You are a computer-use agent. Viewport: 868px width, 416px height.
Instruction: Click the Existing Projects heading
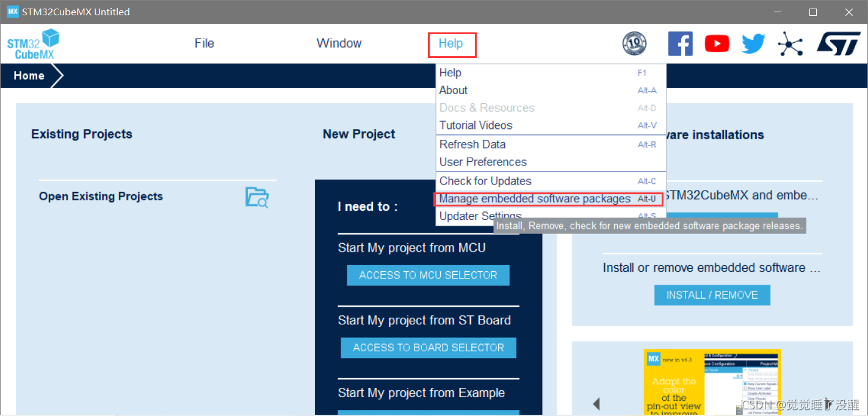click(82, 134)
